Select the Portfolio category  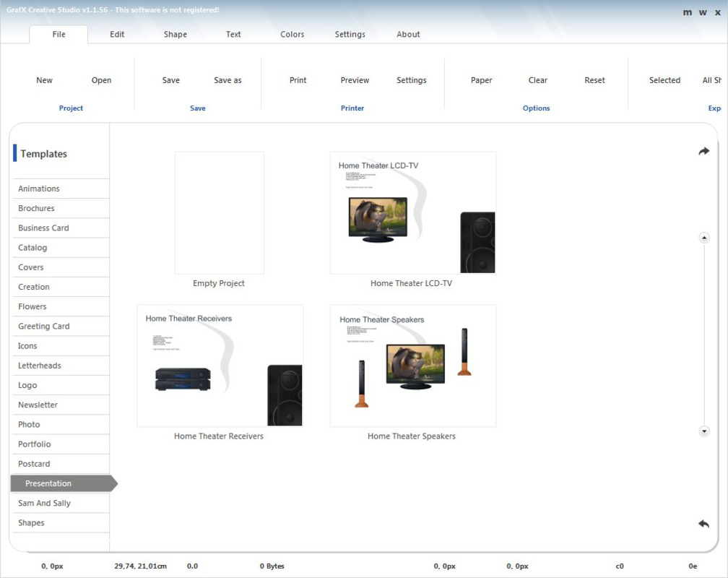click(61, 444)
